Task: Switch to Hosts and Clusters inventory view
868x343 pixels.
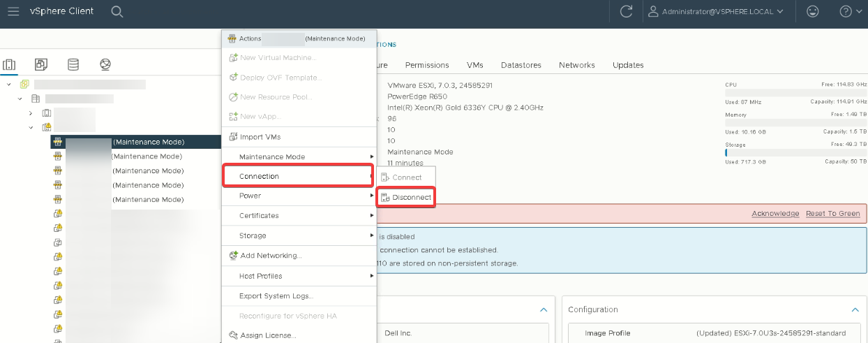Action: pyautogui.click(x=9, y=64)
